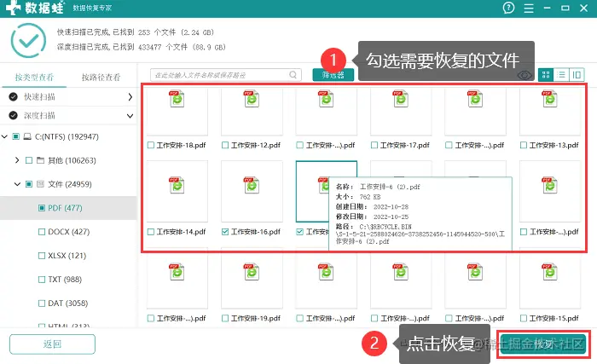This screenshot has width=597, height=364.
Task: Click the 返回 back button
Action: [x=52, y=344]
